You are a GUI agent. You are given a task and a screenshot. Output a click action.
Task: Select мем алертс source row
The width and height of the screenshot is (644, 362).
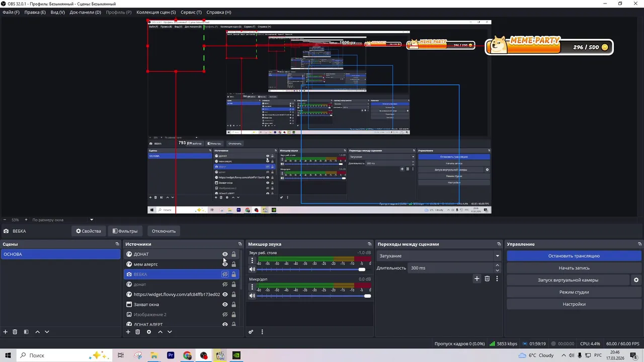(182, 264)
